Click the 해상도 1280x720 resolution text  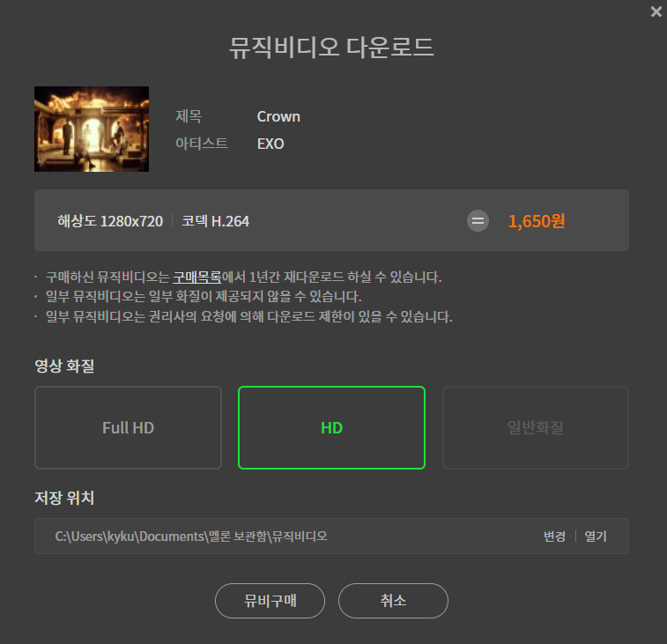pyautogui.click(x=110, y=221)
